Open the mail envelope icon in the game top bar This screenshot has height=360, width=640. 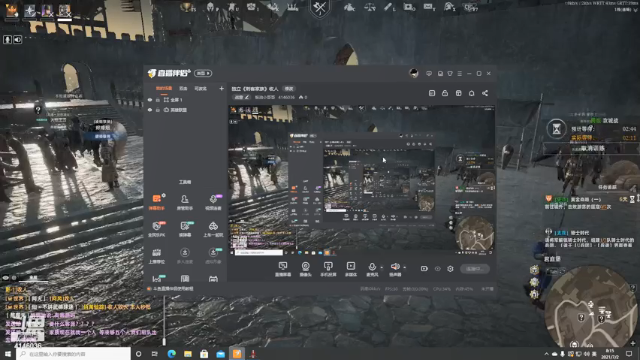[x=428, y=7]
